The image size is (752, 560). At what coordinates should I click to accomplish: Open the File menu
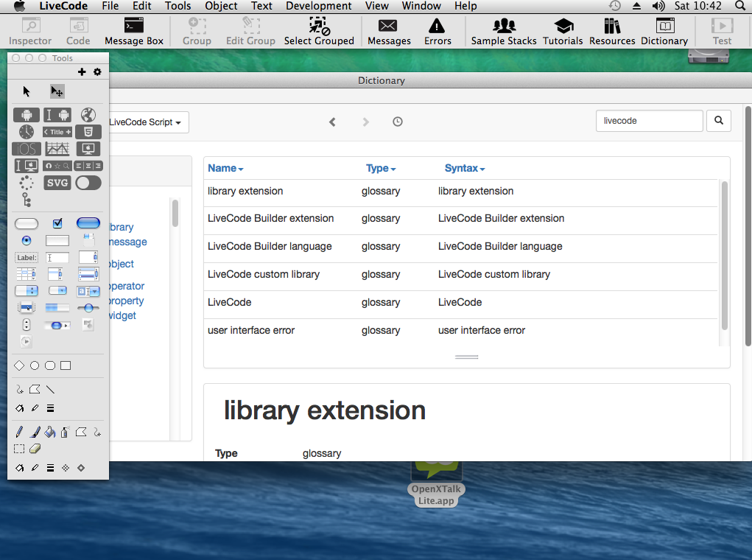tap(110, 6)
